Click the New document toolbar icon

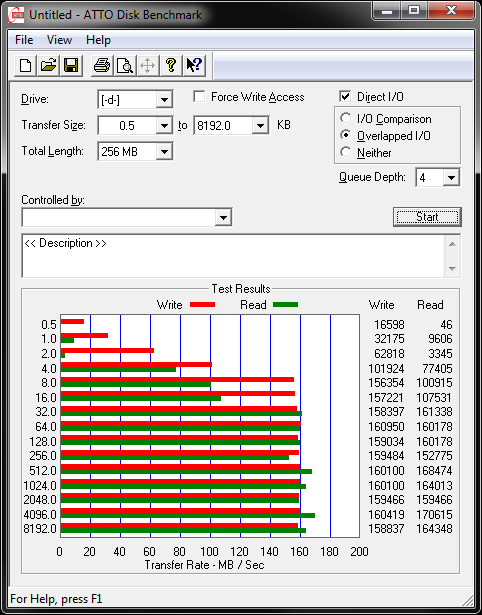click(x=25, y=65)
